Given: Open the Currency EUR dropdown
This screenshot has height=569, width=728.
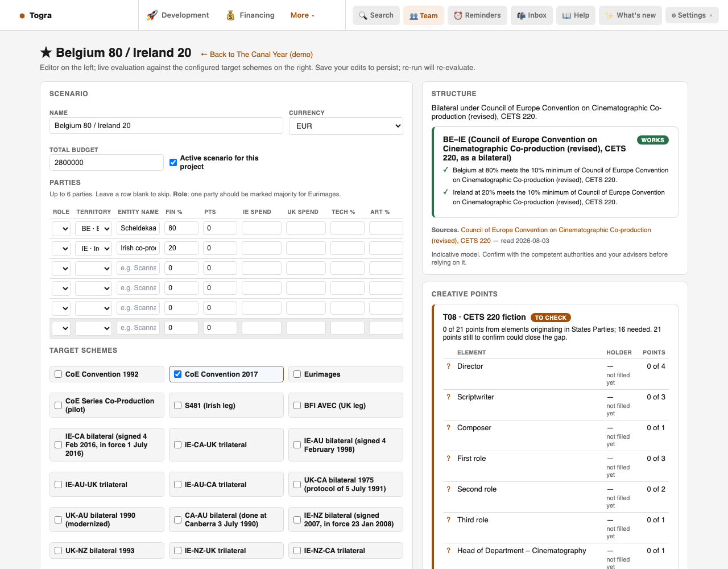Looking at the screenshot, I should 346,126.
